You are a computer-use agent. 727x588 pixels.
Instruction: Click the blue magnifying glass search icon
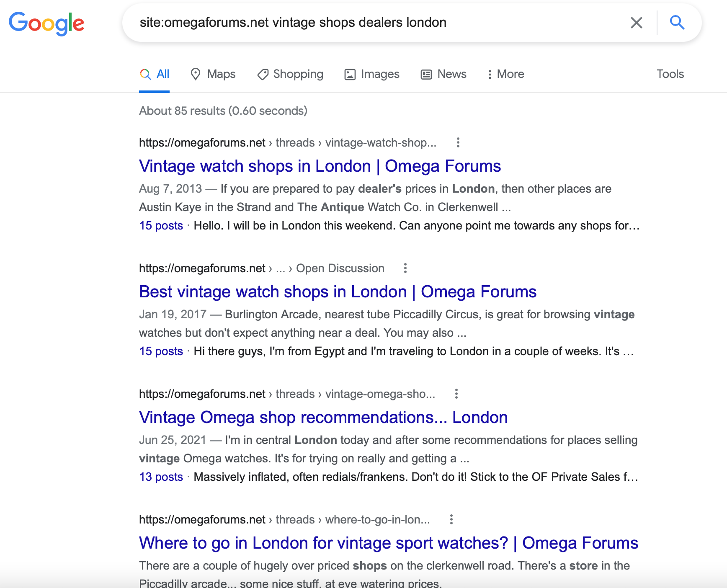pyautogui.click(x=677, y=23)
